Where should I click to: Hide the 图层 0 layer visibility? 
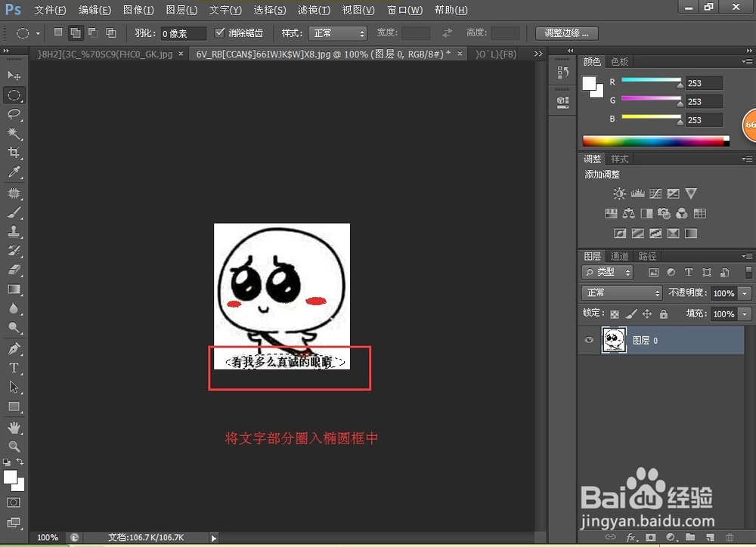click(x=589, y=338)
